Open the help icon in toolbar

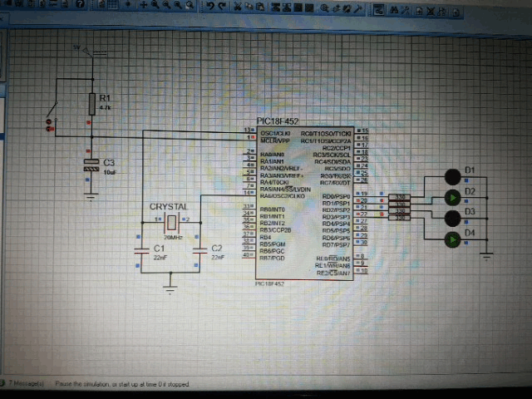(81, 4)
